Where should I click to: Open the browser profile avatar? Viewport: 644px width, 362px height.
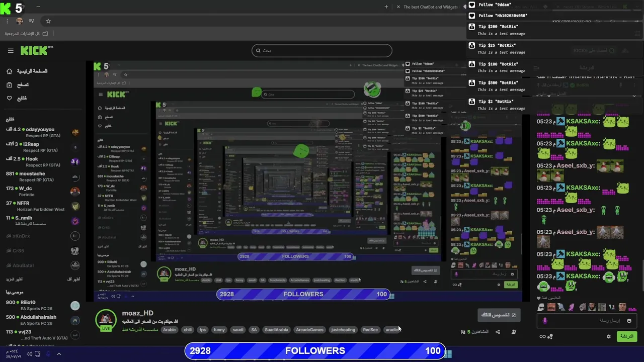pos(20,21)
